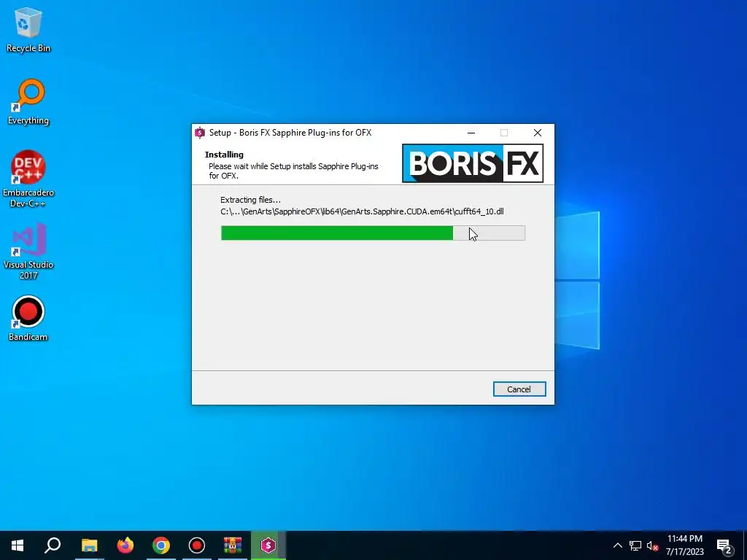Viewport: 747px width, 560px height.
Task: Click the cufft64_10.dll file path text
Action: (362, 211)
